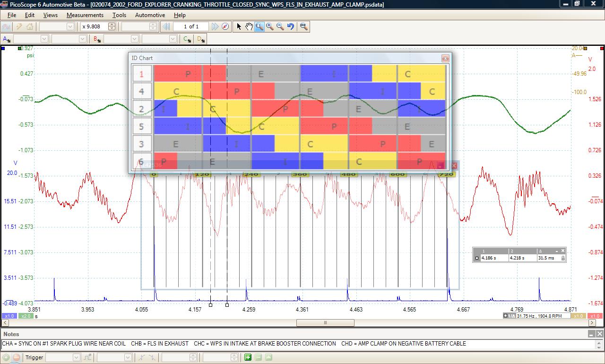Open the Edit menu
The height and width of the screenshot is (364, 605).
tap(30, 15)
